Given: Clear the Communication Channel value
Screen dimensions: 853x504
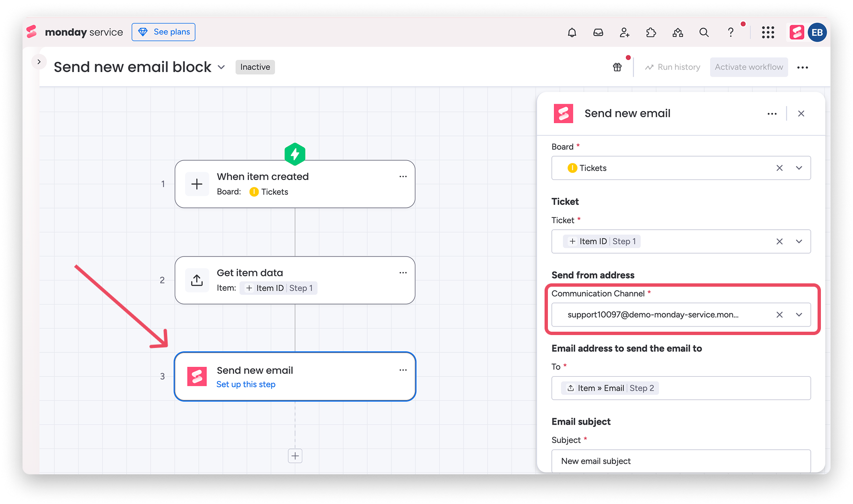Looking at the screenshot, I should tap(780, 315).
